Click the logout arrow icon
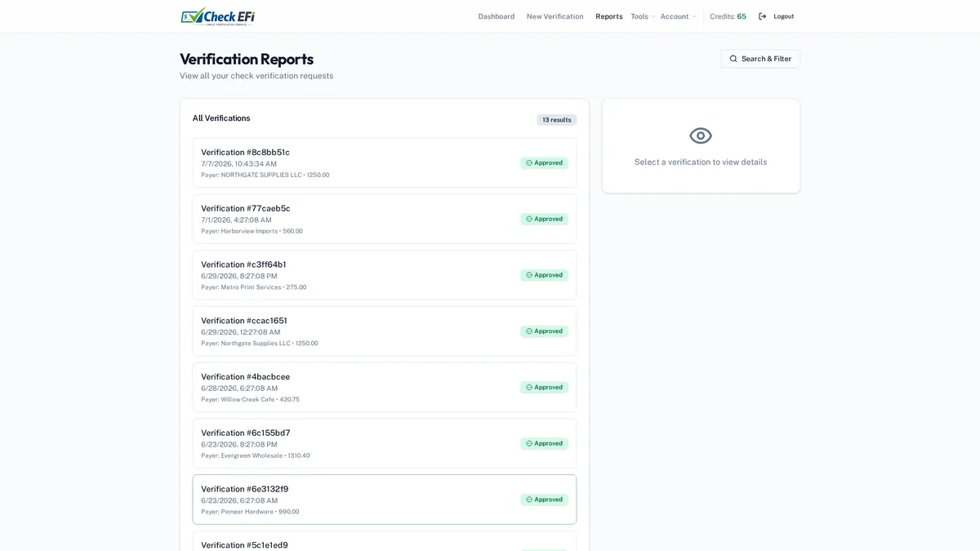The image size is (980, 551). (x=763, y=16)
